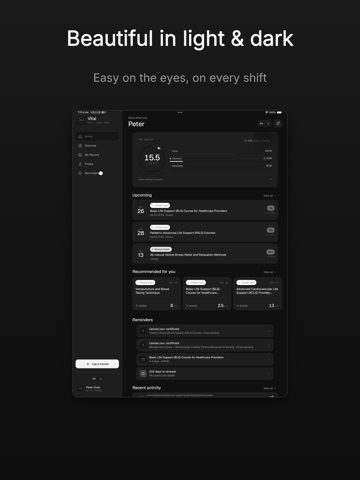Screen dimensions: 360x480
Task: Open the Basic Life Support course dated 26
Action: click(205, 210)
